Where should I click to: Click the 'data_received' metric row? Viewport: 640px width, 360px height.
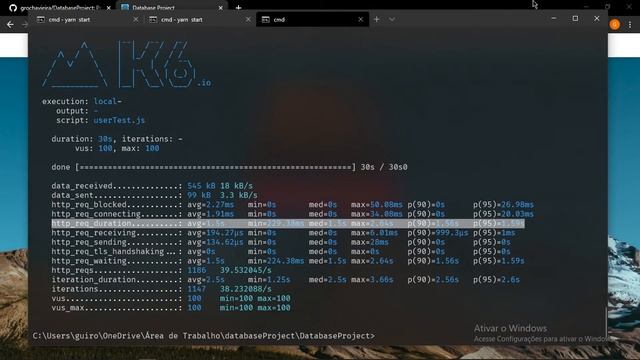point(152,186)
